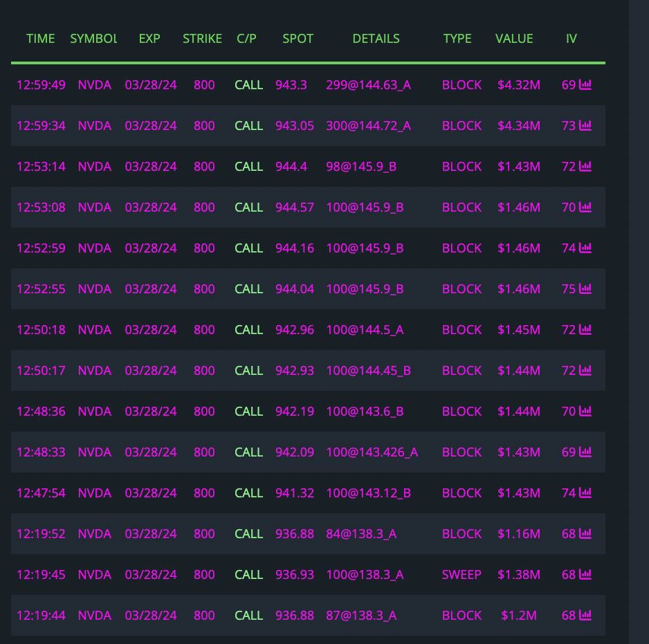Open IV chart icon for 12:52:55 row
Viewport: 649px width, 644px height.
tap(585, 288)
